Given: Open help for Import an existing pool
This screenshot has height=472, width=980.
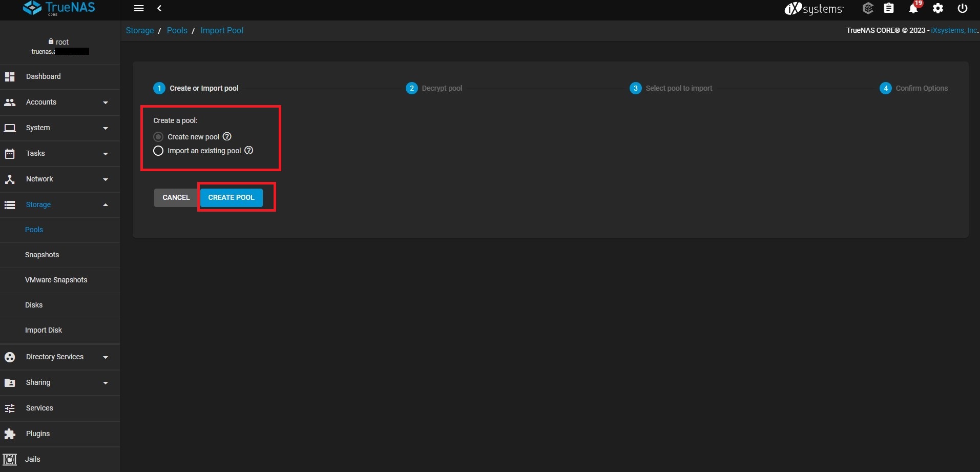Looking at the screenshot, I should [248, 150].
